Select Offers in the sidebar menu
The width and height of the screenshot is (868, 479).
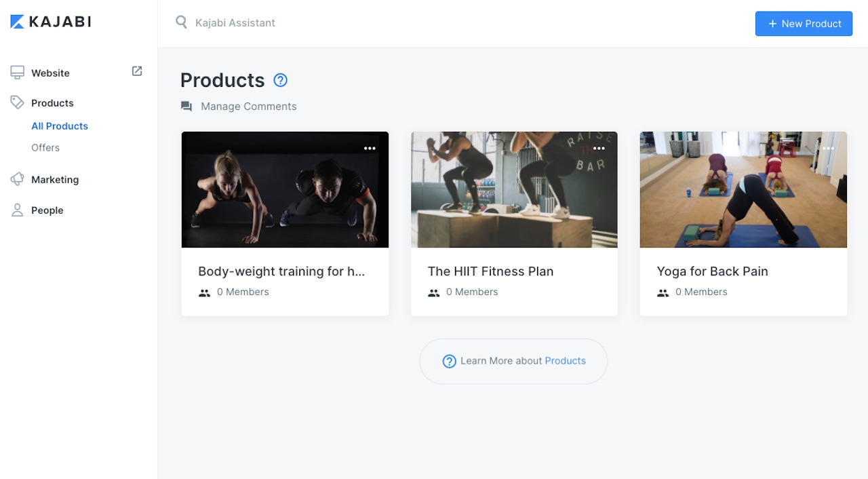tap(45, 147)
